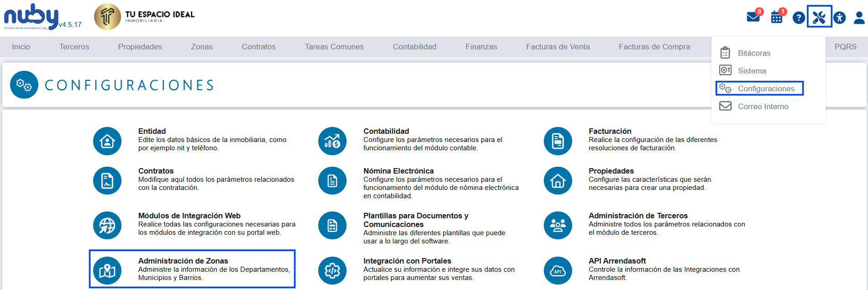Select Sistema in the tools menu

click(752, 71)
